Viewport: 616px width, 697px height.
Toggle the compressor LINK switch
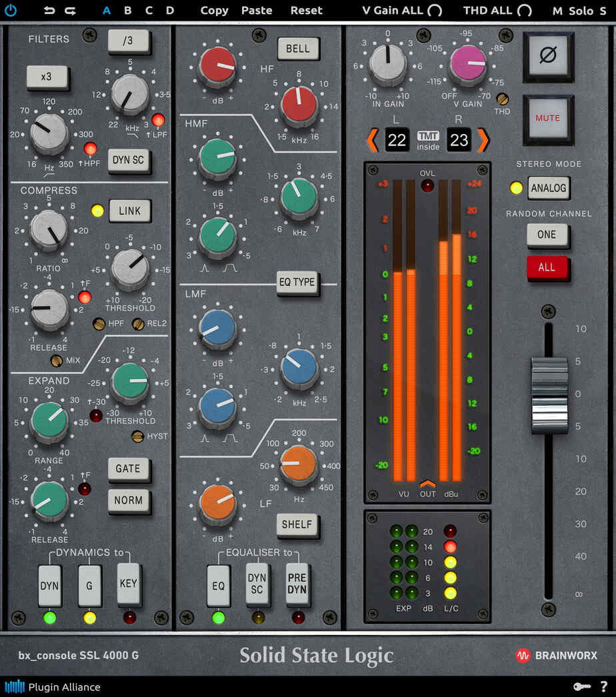129,211
